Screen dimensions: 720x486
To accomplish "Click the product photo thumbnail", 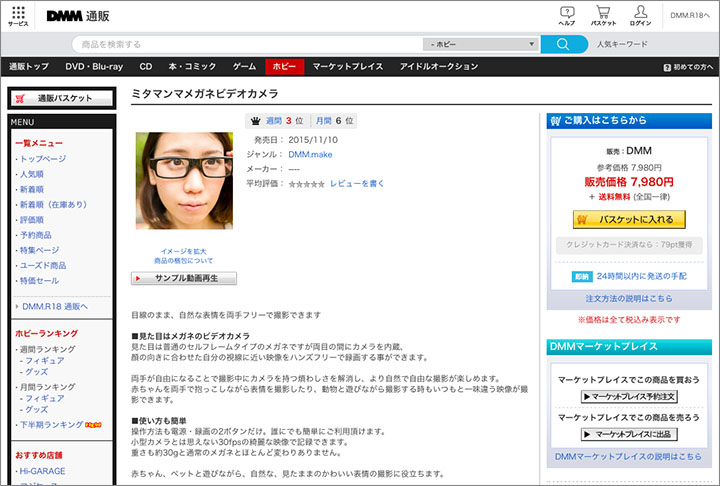I will 184,181.
